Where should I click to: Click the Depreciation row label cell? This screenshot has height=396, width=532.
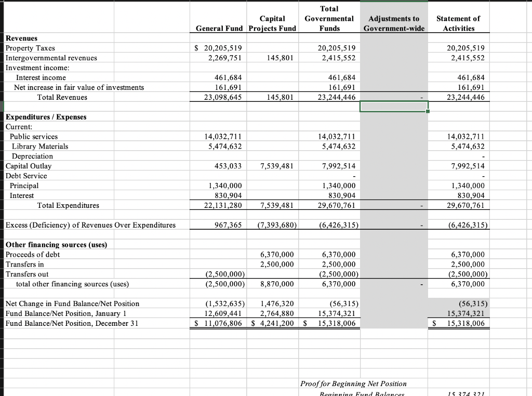click(32, 156)
